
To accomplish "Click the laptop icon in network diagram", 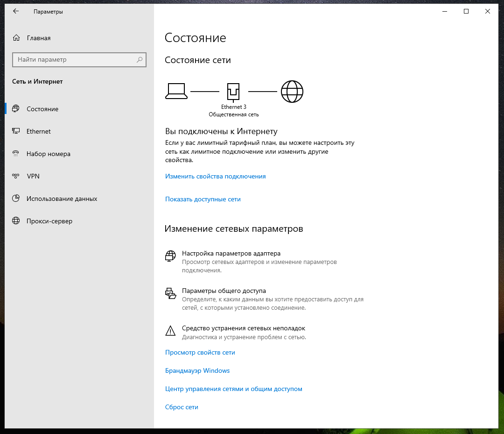I will [176, 92].
